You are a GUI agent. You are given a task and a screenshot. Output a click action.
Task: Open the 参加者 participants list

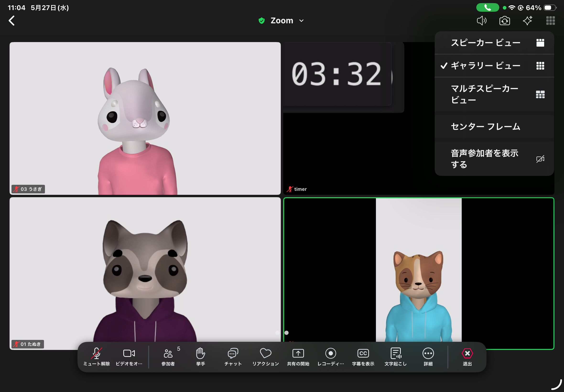click(168, 357)
